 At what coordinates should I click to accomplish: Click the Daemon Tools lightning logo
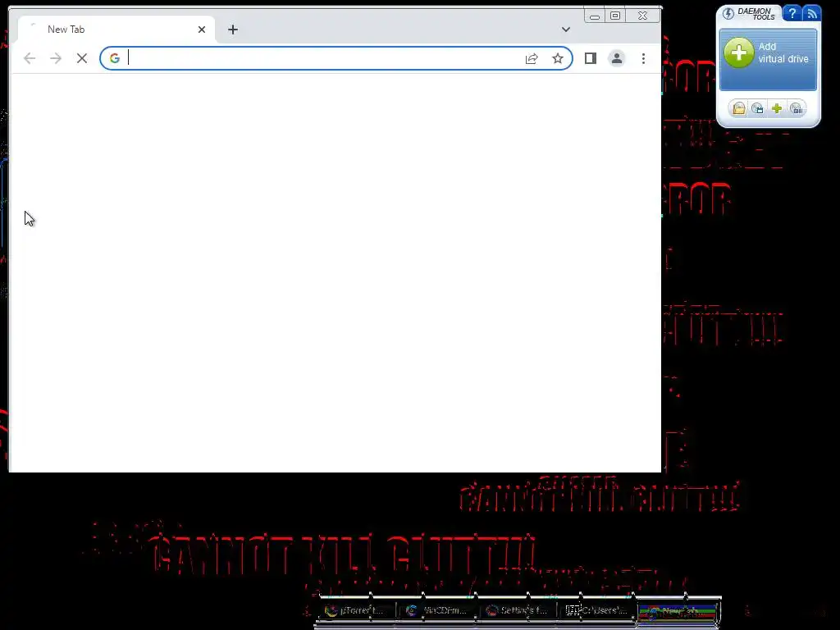[x=728, y=13]
